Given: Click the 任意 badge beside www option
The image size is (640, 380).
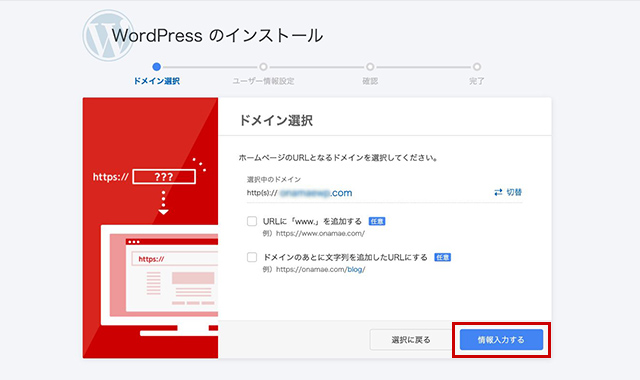Looking at the screenshot, I should click(x=377, y=221).
